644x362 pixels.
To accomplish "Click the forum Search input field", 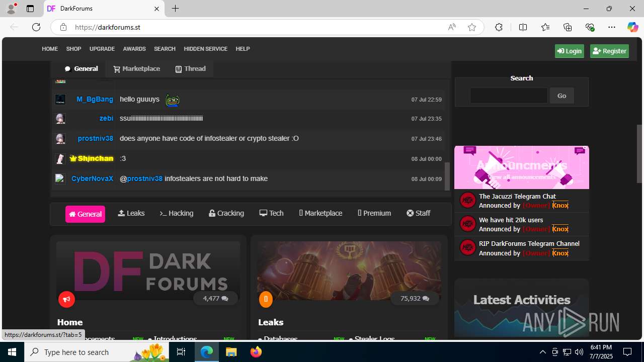I will [x=509, y=96].
